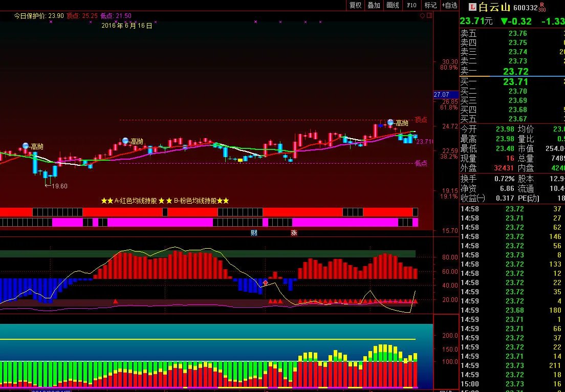The image size is (565, 392).
Task: Select the 画线 drawing tool
Action: coord(393,5)
